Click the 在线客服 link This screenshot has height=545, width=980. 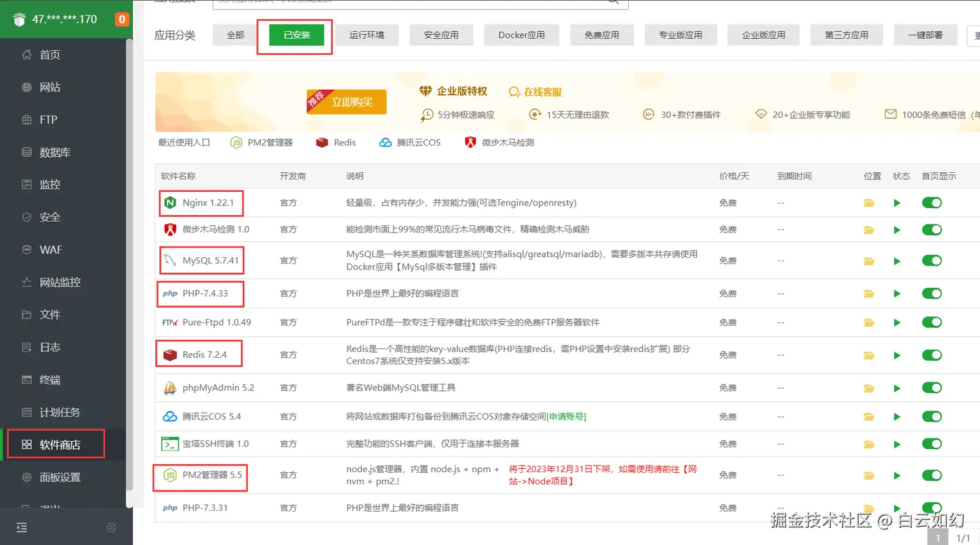tap(536, 92)
